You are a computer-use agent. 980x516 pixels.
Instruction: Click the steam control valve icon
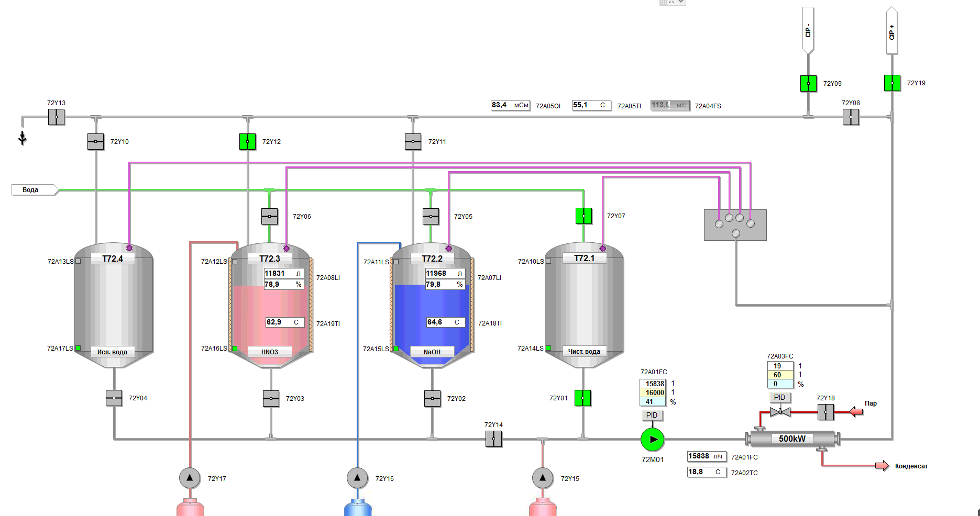coord(780,412)
